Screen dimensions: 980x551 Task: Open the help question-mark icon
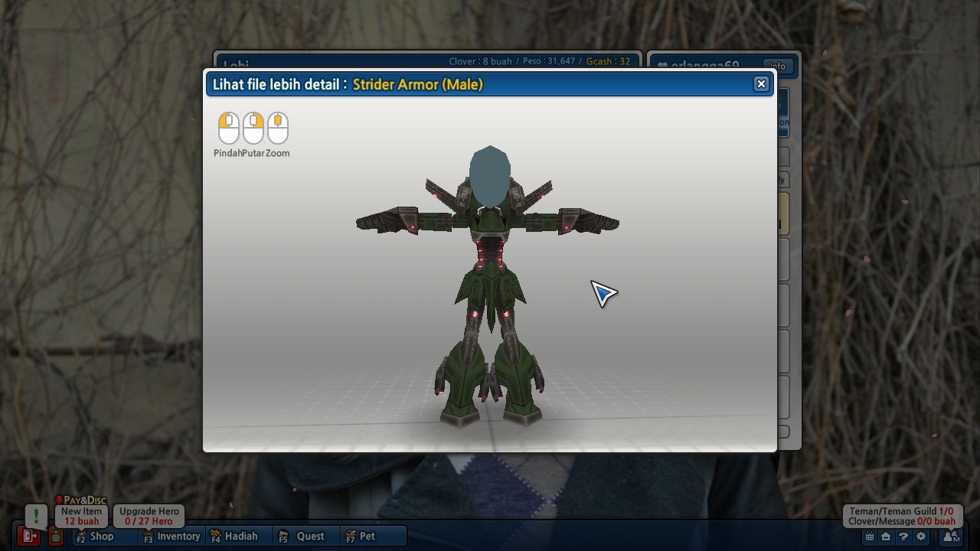903,536
